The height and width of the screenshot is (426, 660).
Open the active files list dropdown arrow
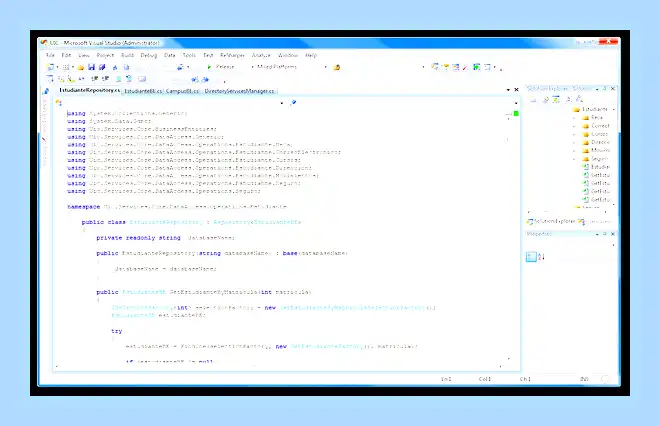coord(508,90)
